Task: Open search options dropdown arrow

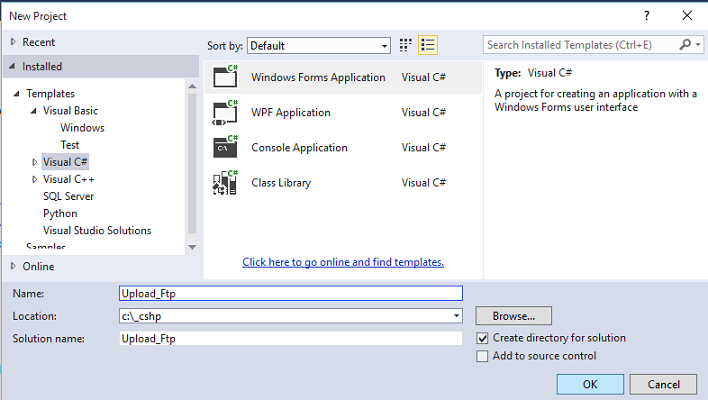Action: [x=698, y=45]
